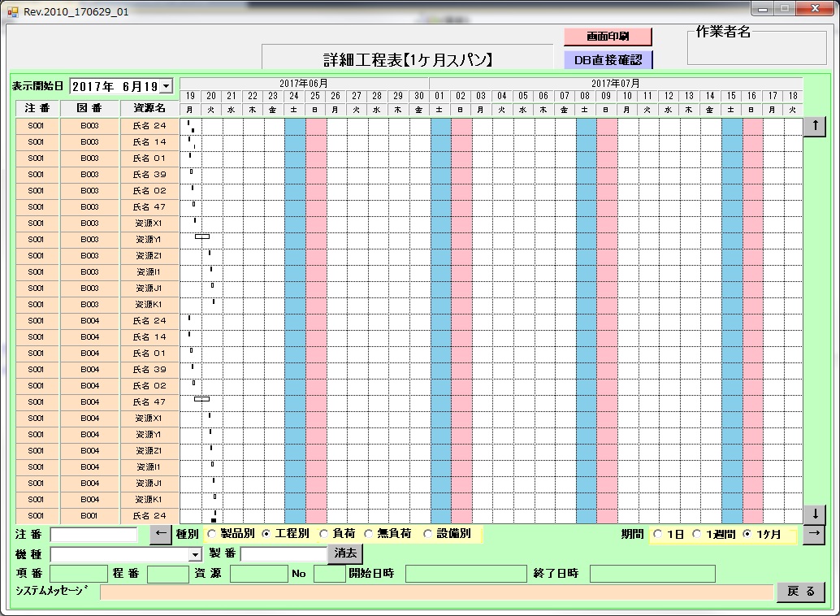840x616 pixels.
Task: Click the down arrow scroll button
Action: pyautogui.click(x=814, y=514)
